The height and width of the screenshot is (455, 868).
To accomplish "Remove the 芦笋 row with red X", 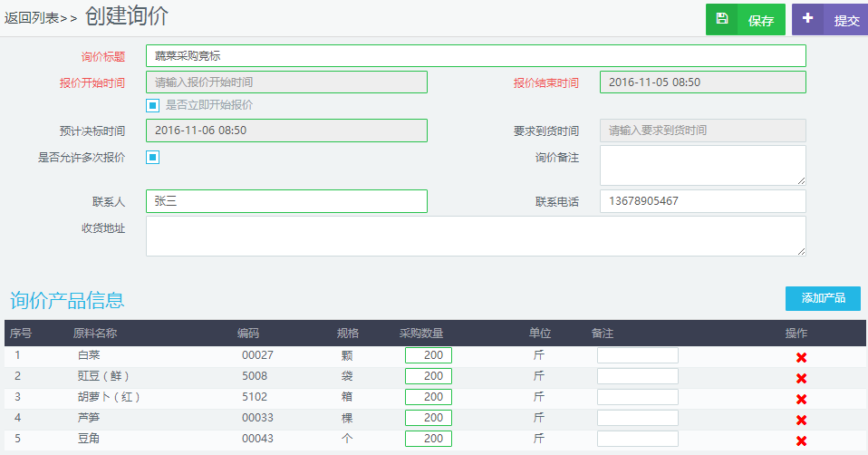I will (801, 420).
